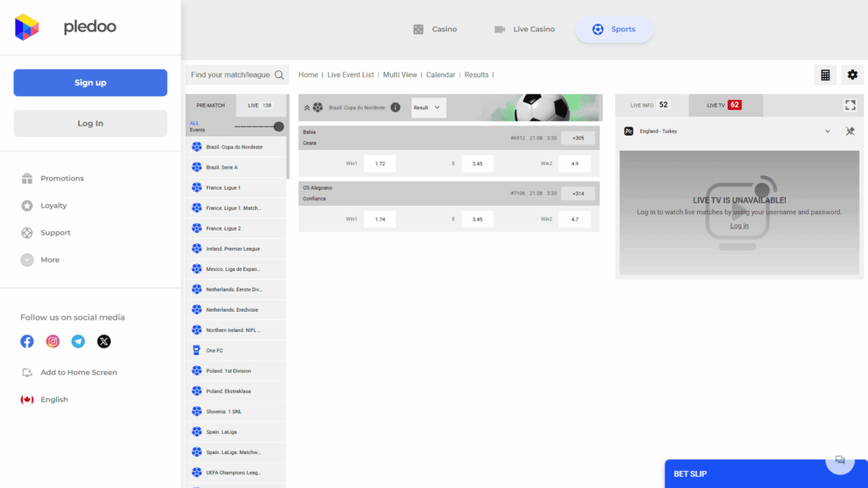This screenshot has width=868, height=488.
Task: Collapse the Brazil. Copa do Nordeste section
Action: pos(307,108)
